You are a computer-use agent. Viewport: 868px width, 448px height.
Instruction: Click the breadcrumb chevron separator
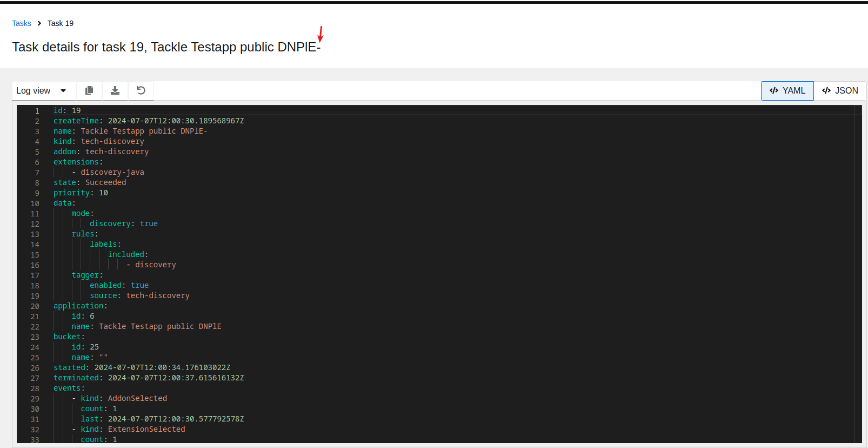coord(39,23)
